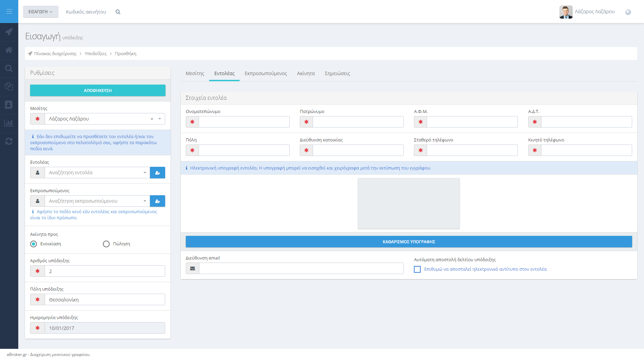Click the hamburger menu icon
Screen dimensions: 644x360
click(9, 12)
